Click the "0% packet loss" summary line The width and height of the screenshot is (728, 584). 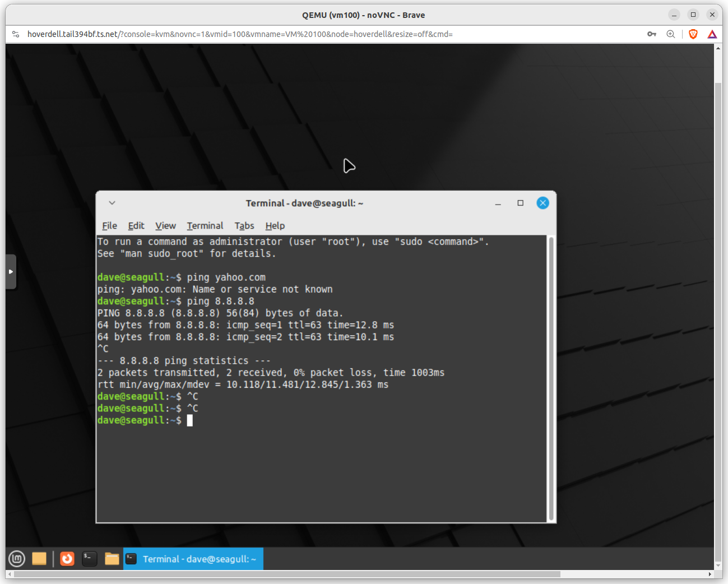271,373
